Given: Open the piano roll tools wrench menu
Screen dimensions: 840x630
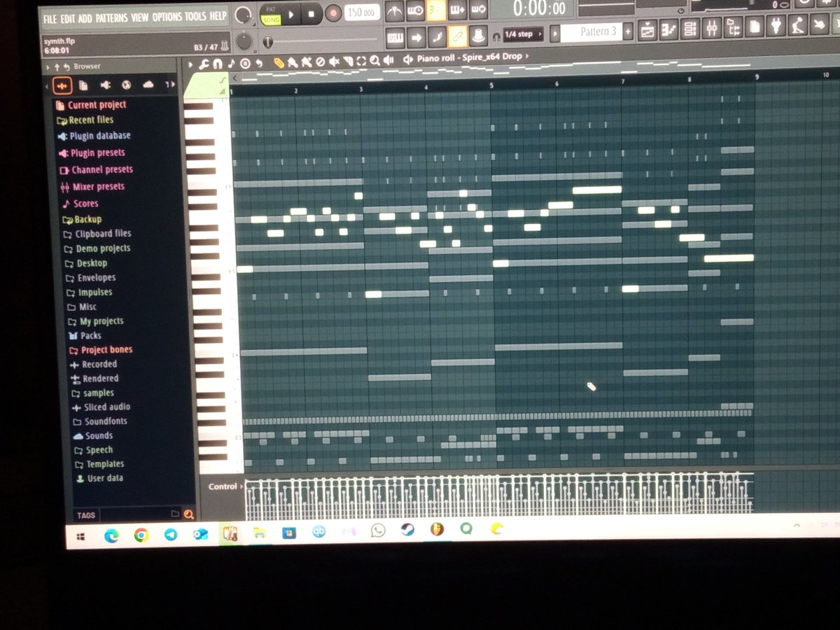Looking at the screenshot, I should pyautogui.click(x=204, y=64).
